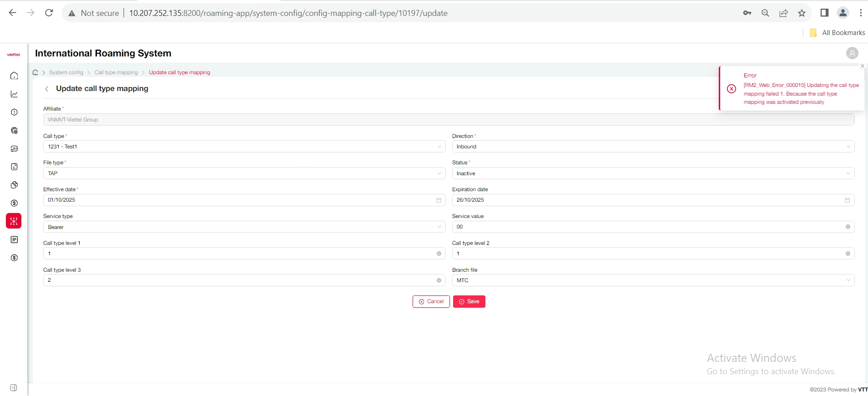The image size is (868, 396).
Task: Clear the Service value field
Action: coord(848,227)
